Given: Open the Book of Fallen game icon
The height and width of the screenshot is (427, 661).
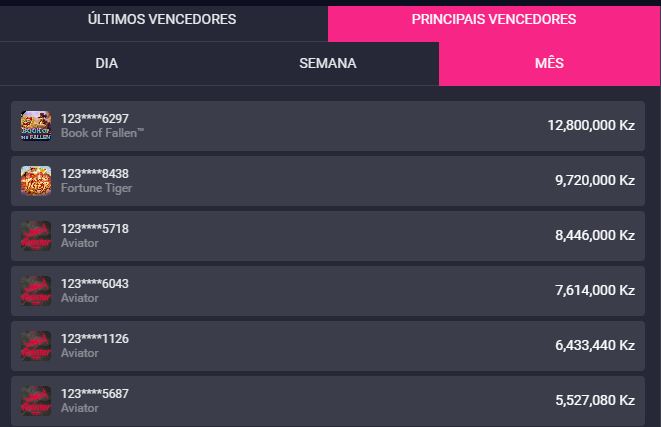Looking at the screenshot, I should (x=36, y=126).
